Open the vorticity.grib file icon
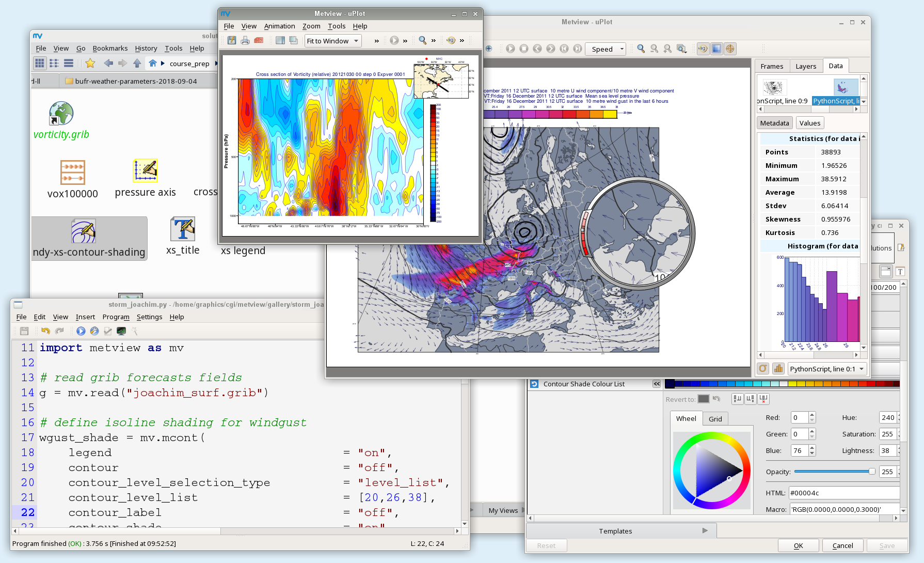Screen dimensions: 924x563 coord(61,114)
